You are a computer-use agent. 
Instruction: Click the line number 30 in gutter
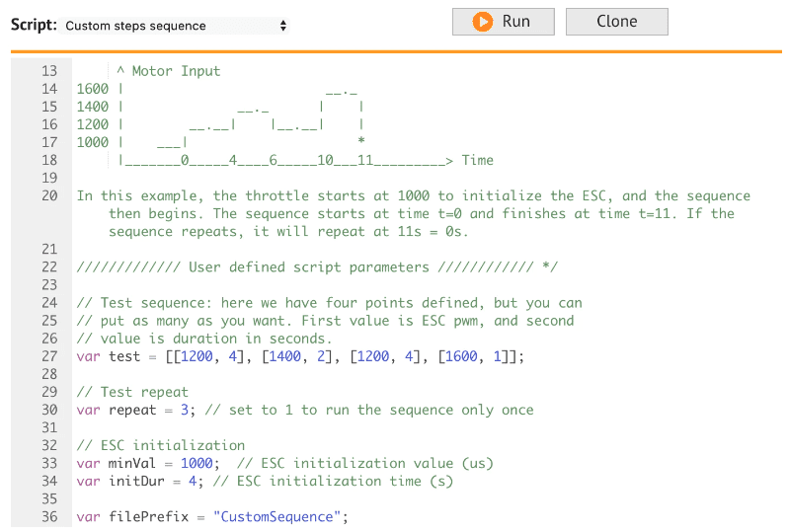click(49, 410)
